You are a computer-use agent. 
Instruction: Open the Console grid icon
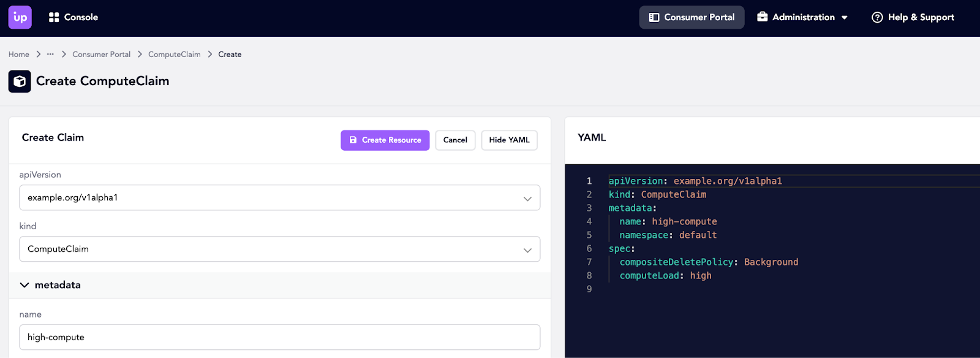tap(54, 17)
